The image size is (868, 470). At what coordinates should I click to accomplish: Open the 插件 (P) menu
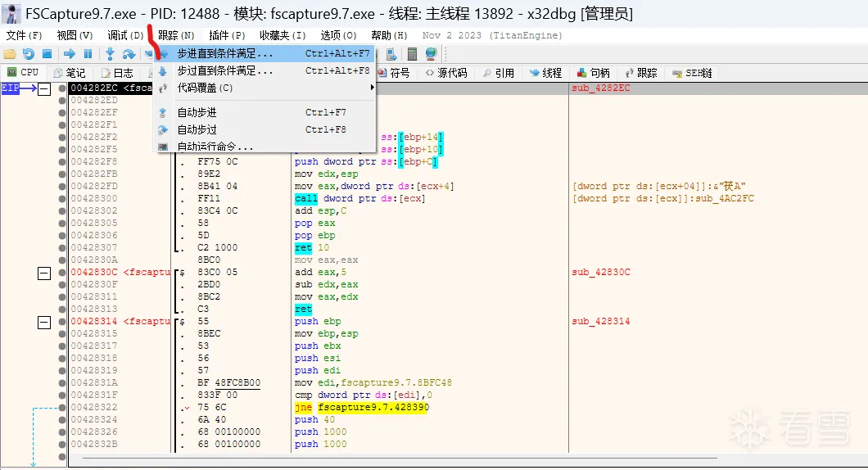(227, 35)
